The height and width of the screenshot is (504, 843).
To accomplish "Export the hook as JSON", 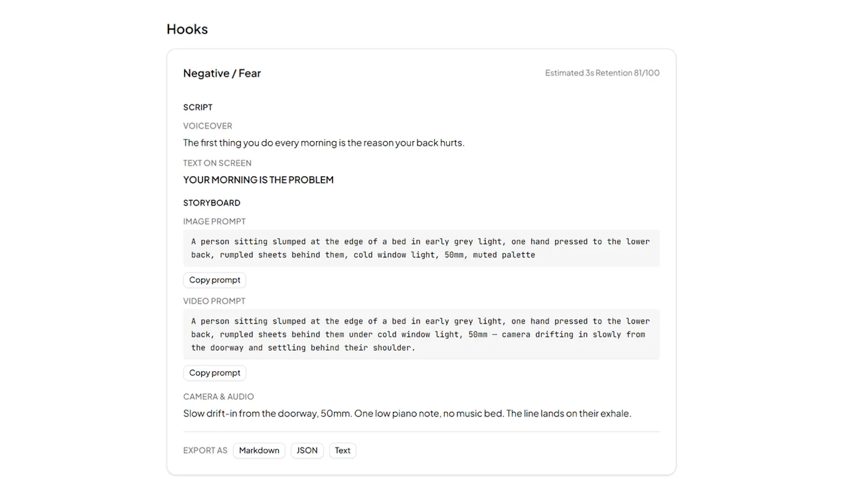I will (x=307, y=450).
